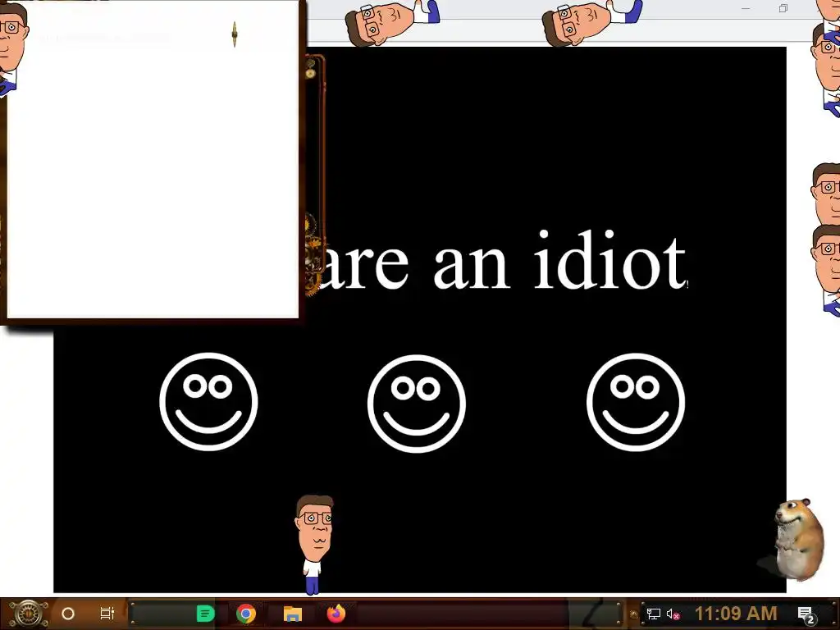840x630 pixels.
Task: Open the steampunk gear Start button
Action: click(28, 614)
